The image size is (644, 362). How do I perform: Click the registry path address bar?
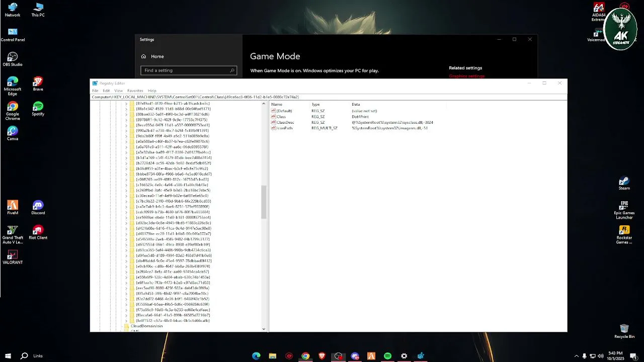(329, 97)
